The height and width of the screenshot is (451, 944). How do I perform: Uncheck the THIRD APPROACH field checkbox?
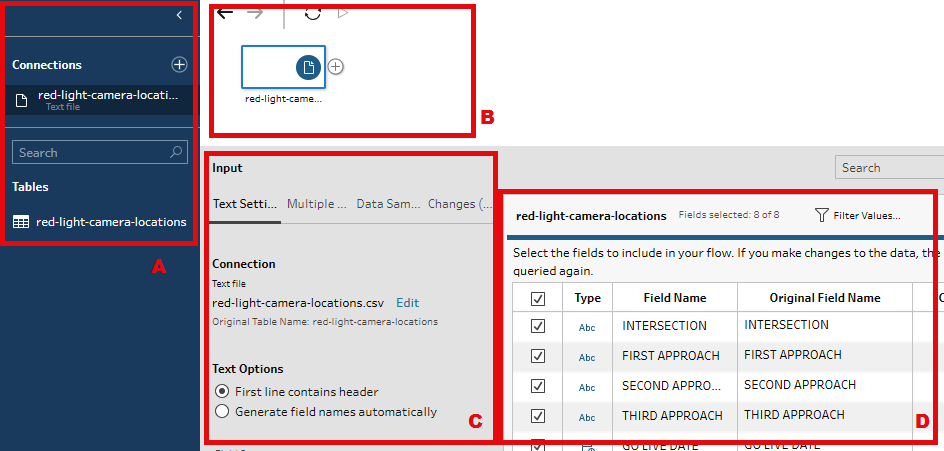(x=538, y=415)
